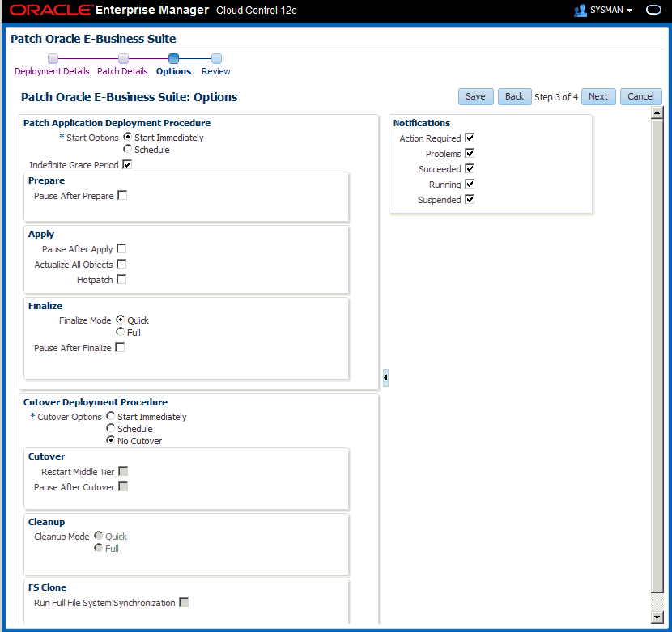Image resolution: width=672 pixels, height=632 pixels.
Task: Proceed with the Next button
Action: (598, 96)
